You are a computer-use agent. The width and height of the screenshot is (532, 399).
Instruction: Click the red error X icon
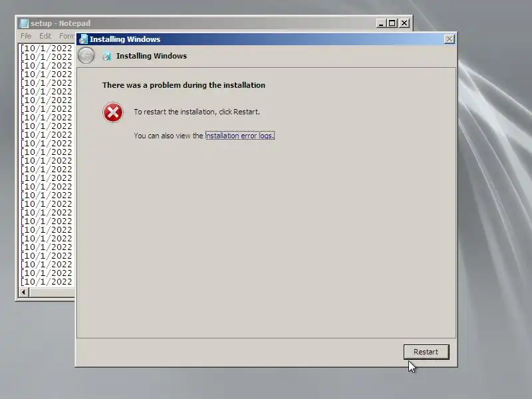[113, 112]
